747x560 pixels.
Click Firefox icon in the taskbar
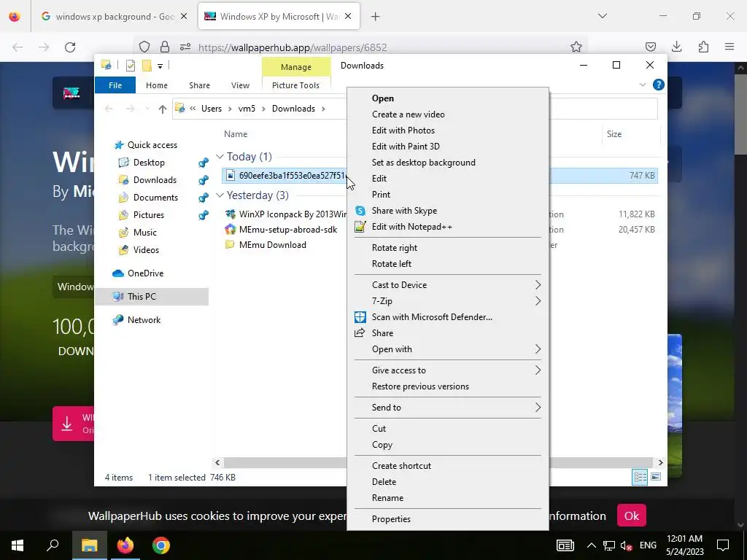point(125,545)
